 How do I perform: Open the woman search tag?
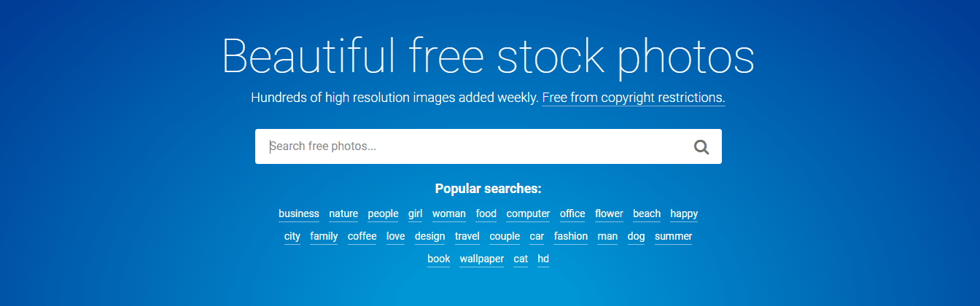(x=449, y=213)
